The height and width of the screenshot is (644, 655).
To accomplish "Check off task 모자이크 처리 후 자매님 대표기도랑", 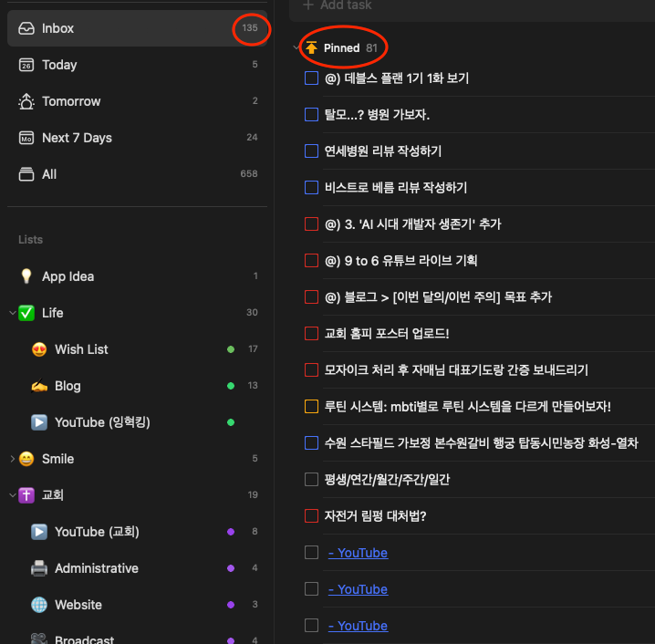I will [311, 370].
